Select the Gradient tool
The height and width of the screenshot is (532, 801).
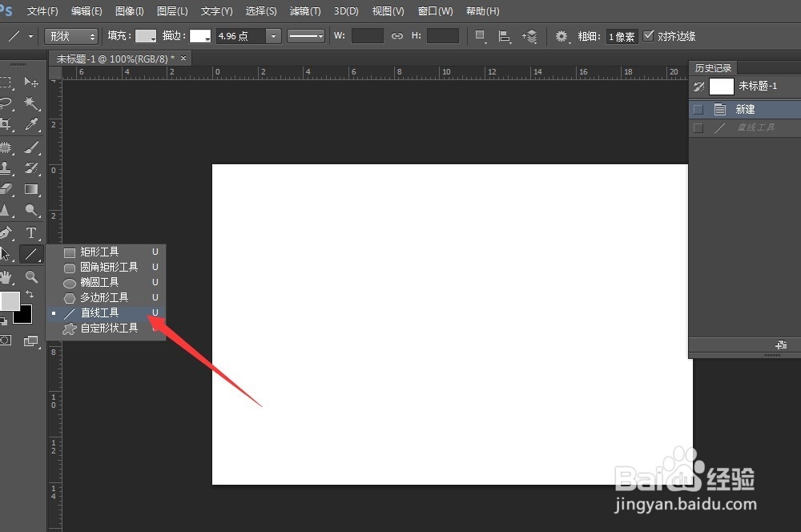(31, 190)
